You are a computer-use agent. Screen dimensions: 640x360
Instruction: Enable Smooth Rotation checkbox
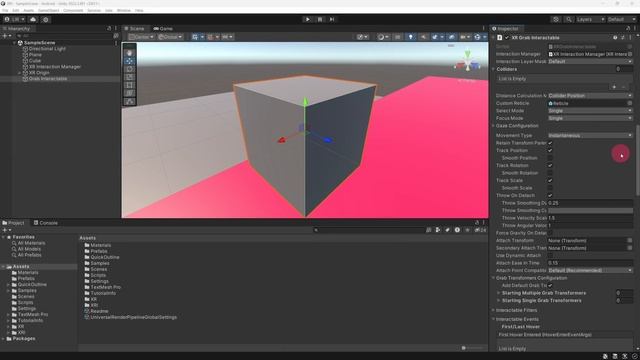(x=550, y=173)
